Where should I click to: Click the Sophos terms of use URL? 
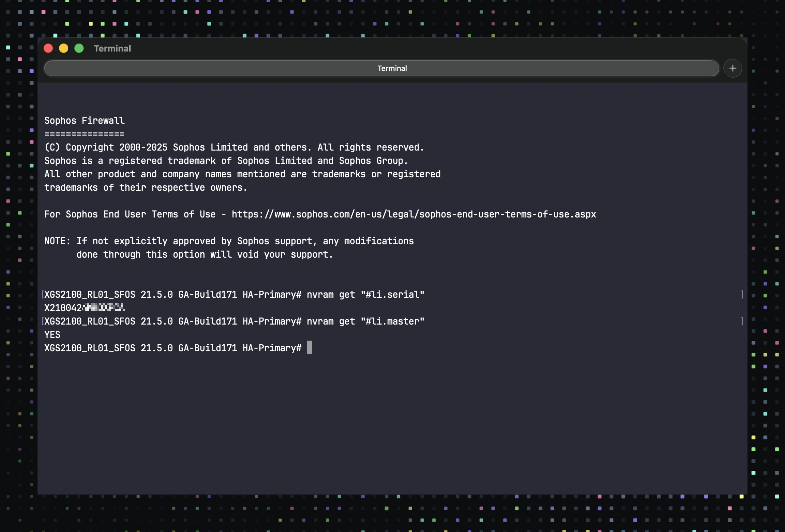click(414, 214)
